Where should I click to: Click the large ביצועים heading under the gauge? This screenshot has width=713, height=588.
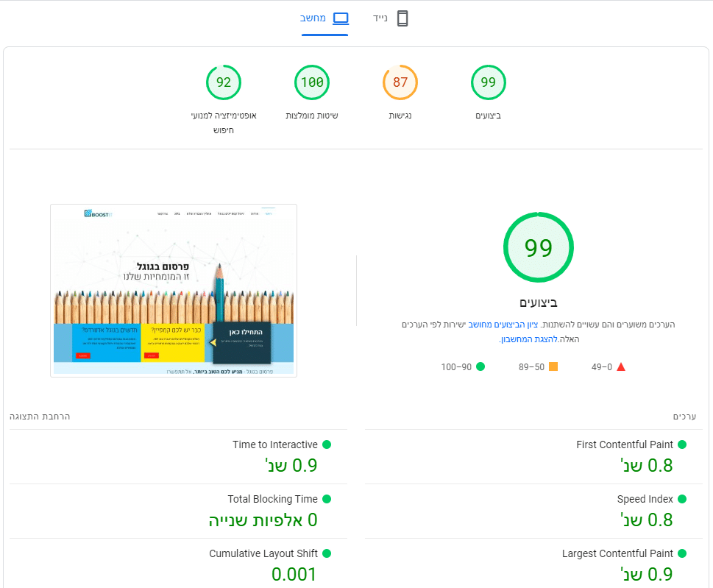coord(539,303)
